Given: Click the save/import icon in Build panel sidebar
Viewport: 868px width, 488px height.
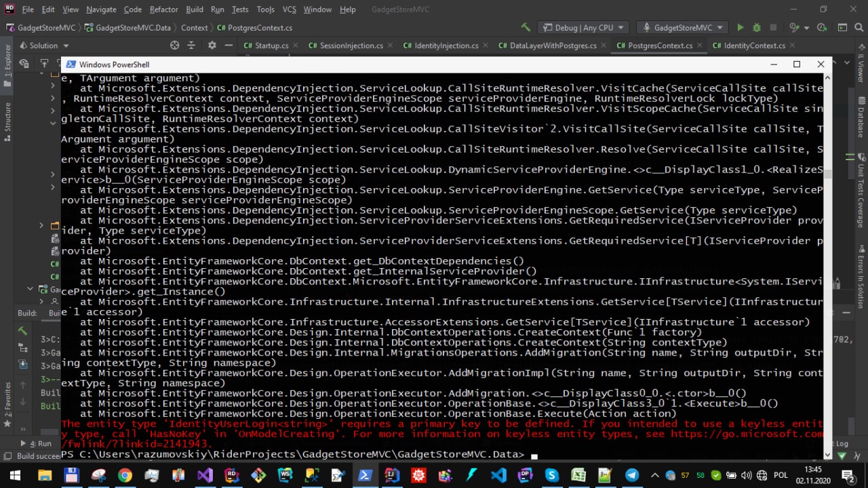Looking at the screenshot, I should [22, 364].
